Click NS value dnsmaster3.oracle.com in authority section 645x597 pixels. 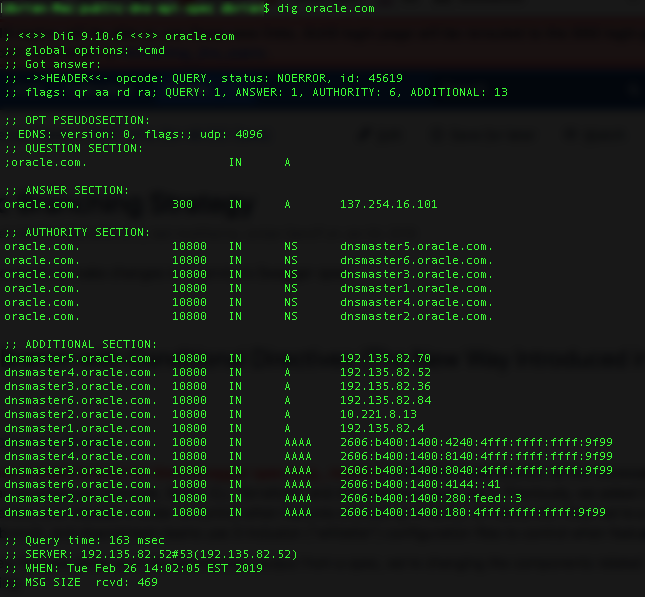(x=416, y=274)
